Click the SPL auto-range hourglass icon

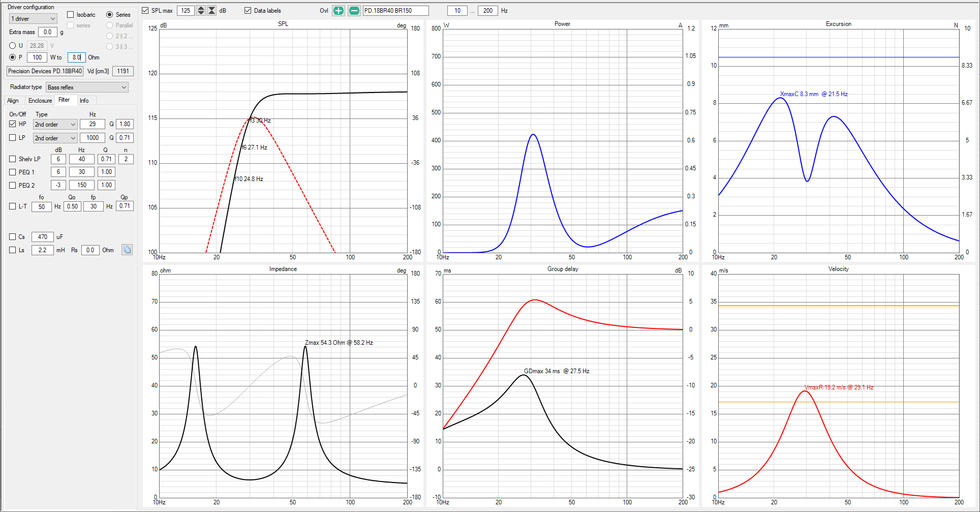click(x=211, y=11)
